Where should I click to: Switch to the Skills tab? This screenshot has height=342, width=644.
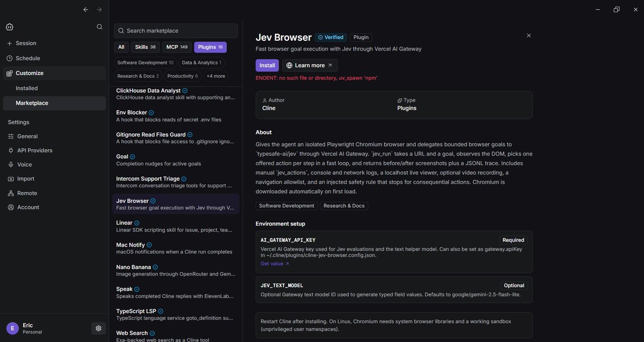(145, 47)
